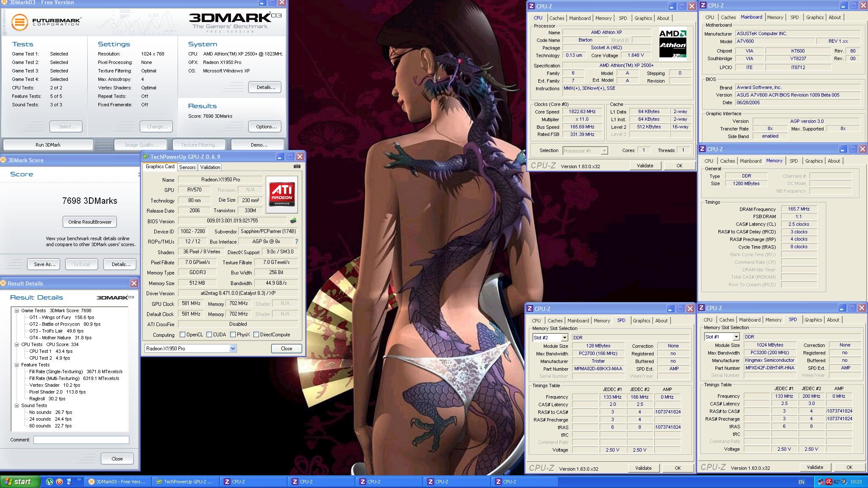Viewport: 868px width, 488px height.
Task: Click Details... under System in 3DMark03
Action: click(266, 87)
